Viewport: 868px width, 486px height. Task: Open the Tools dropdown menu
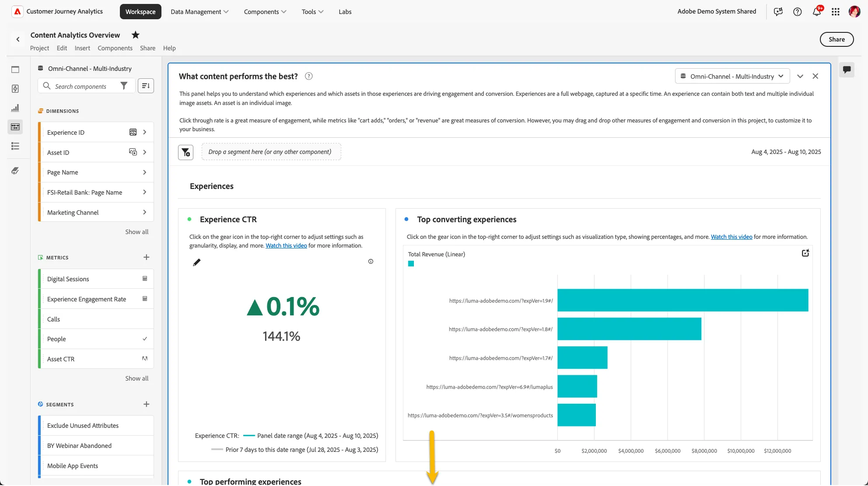coord(312,12)
